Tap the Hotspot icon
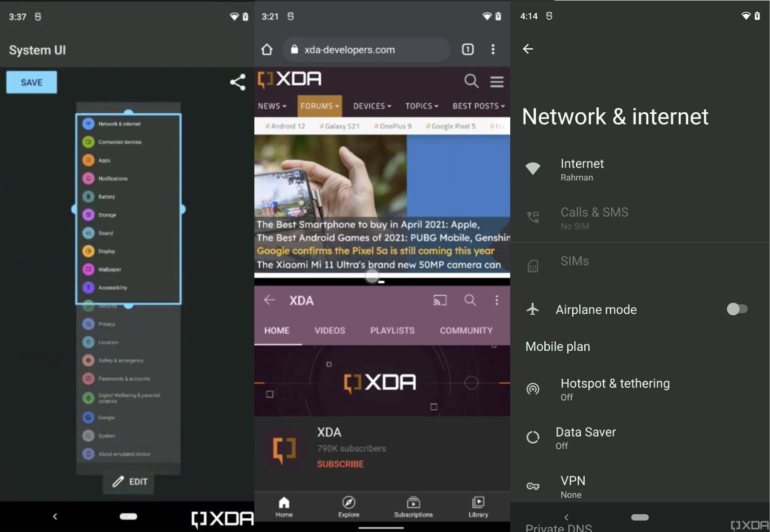The height and width of the screenshot is (532, 770). [x=533, y=389]
